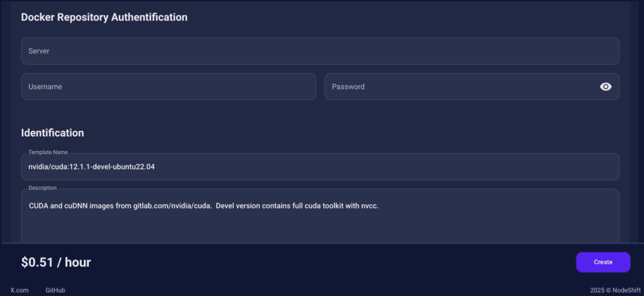Show password using the eye icon

tap(606, 87)
